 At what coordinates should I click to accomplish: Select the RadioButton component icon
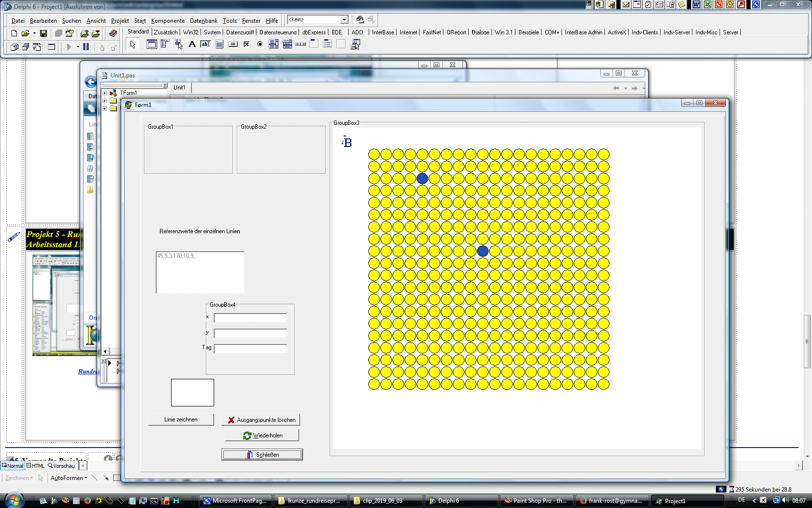260,44
